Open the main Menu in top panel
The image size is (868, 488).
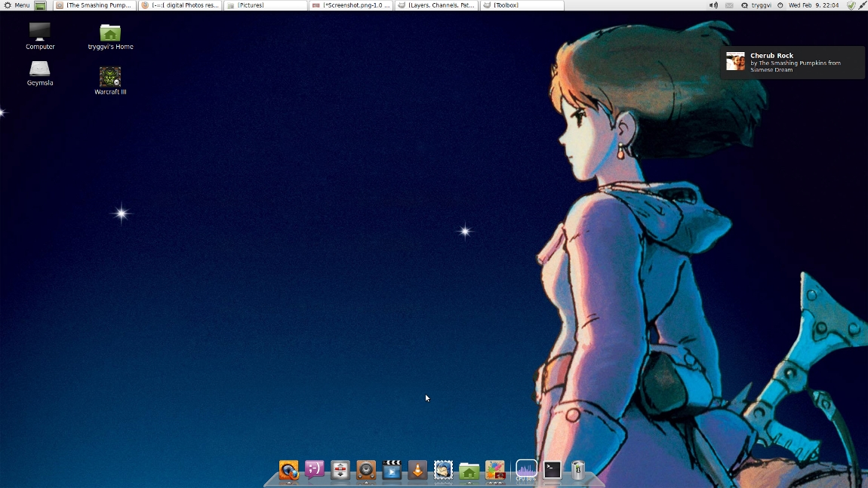click(17, 5)
